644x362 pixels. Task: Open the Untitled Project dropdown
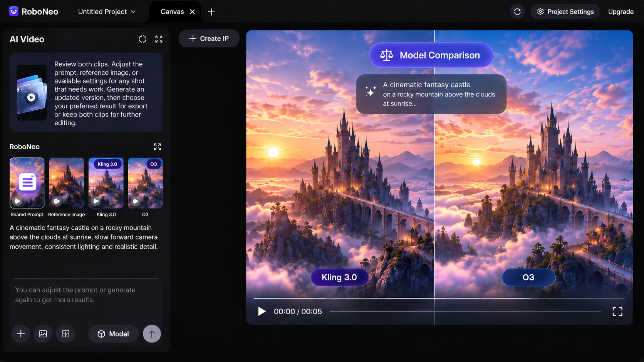tap(107, 12)
